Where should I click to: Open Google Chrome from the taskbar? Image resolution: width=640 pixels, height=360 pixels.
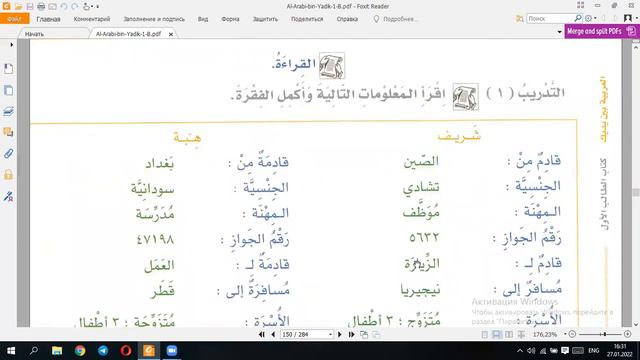[x=80, y=351]
